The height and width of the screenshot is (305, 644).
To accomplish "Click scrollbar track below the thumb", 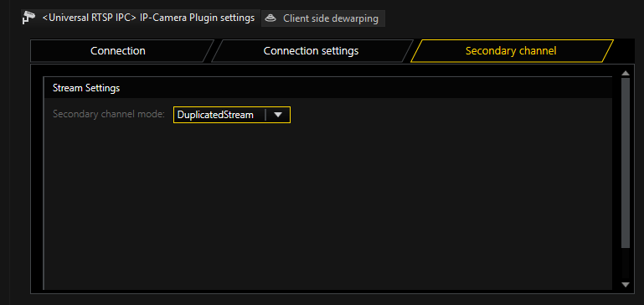I will (626, 264).
